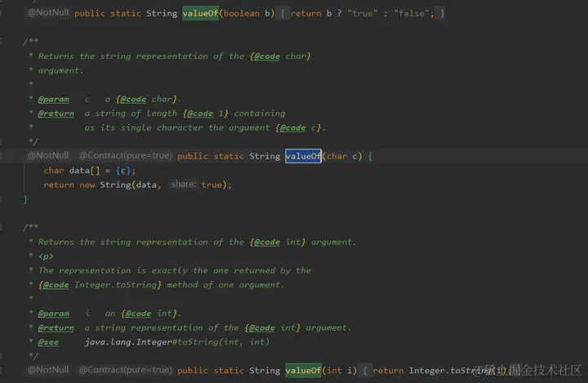Click @NotNull annotation on the char method
This screenshot has width=588, height=383.
coord(48,155)
